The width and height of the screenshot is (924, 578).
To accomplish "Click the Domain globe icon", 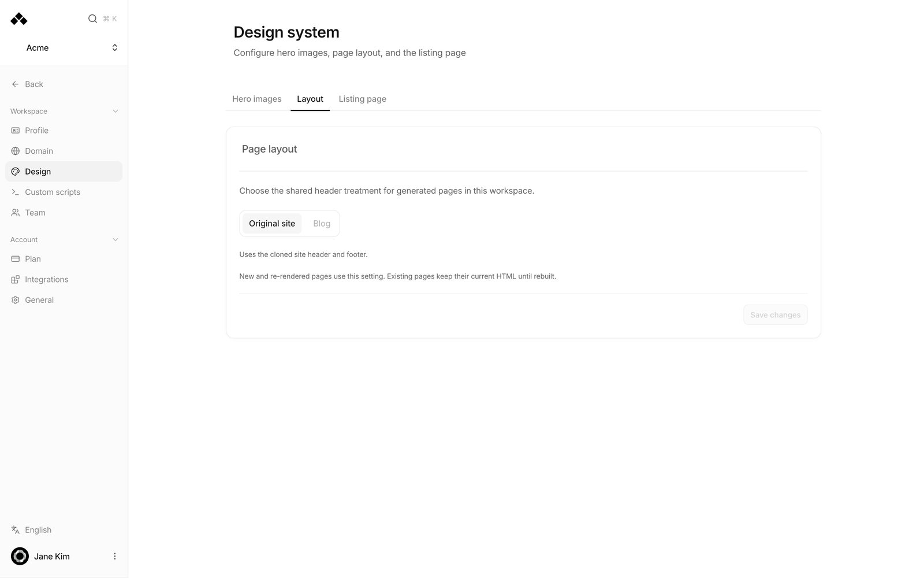I will [x=16, y=151].
